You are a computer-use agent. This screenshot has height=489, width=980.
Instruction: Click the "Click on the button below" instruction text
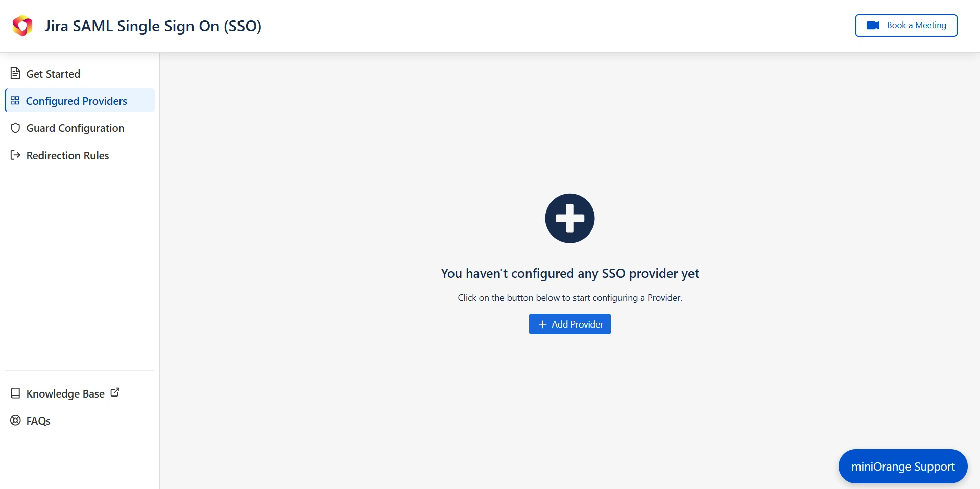tap(570, 298)
